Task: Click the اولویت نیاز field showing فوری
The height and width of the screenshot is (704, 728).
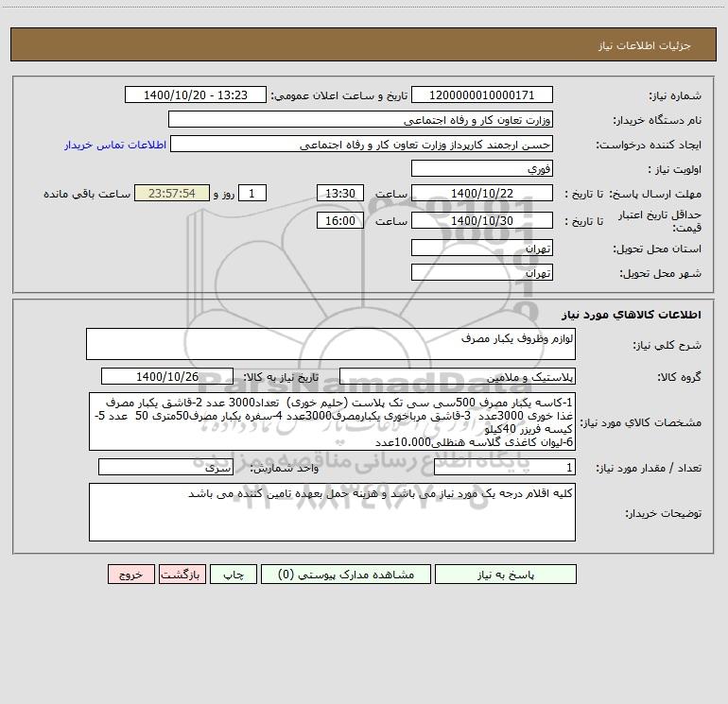Action: pyautogui.click(x=482, y=168)
